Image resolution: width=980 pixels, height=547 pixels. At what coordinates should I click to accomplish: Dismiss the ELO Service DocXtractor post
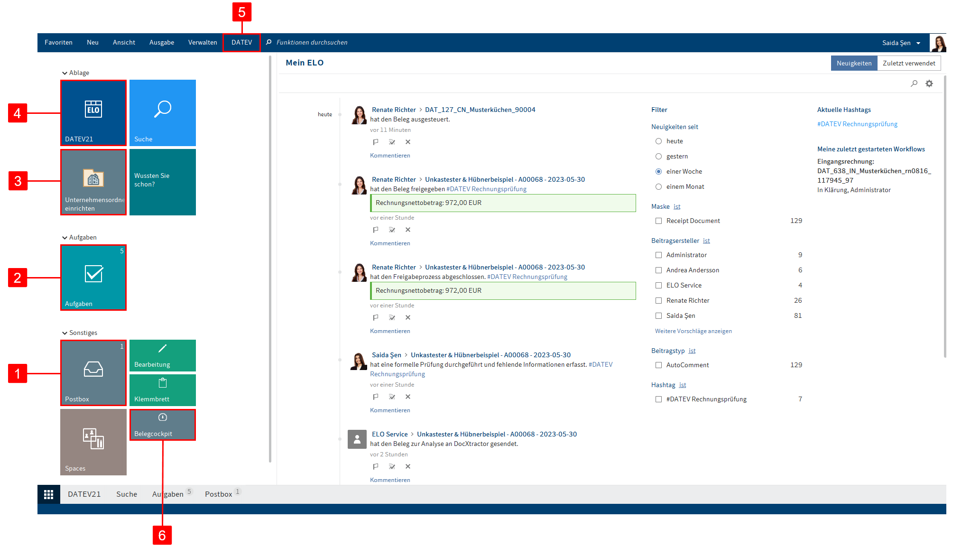408,466
